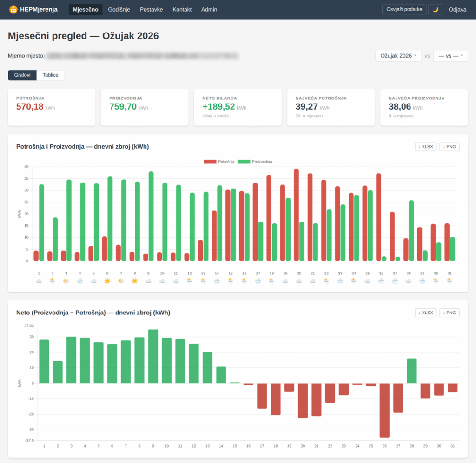Click the Osvježi podatke button
Image resolution: width=476 pixels, height=463 pixels.
(404, 9)
